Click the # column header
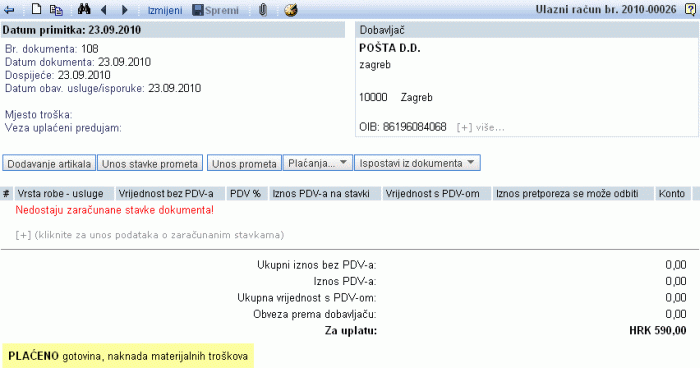 coord(6,194)
